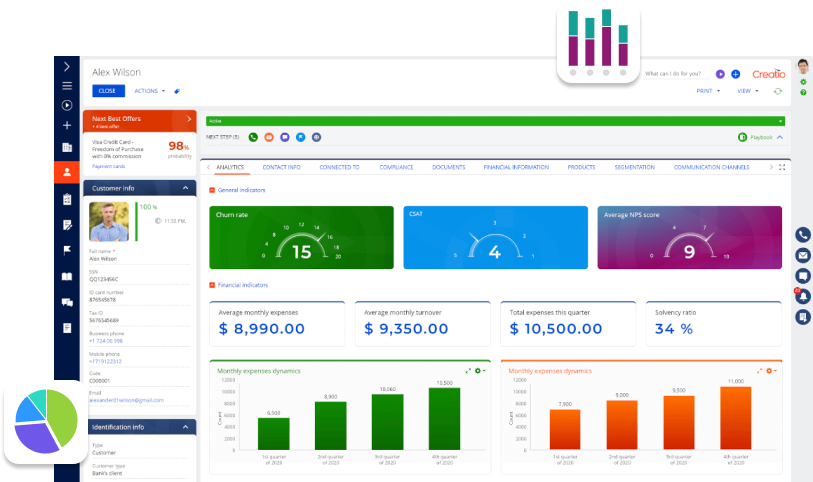Screen dimensions: 813x482
Task: Click the plus add icon in sidebar
Action: coord(67,125)
